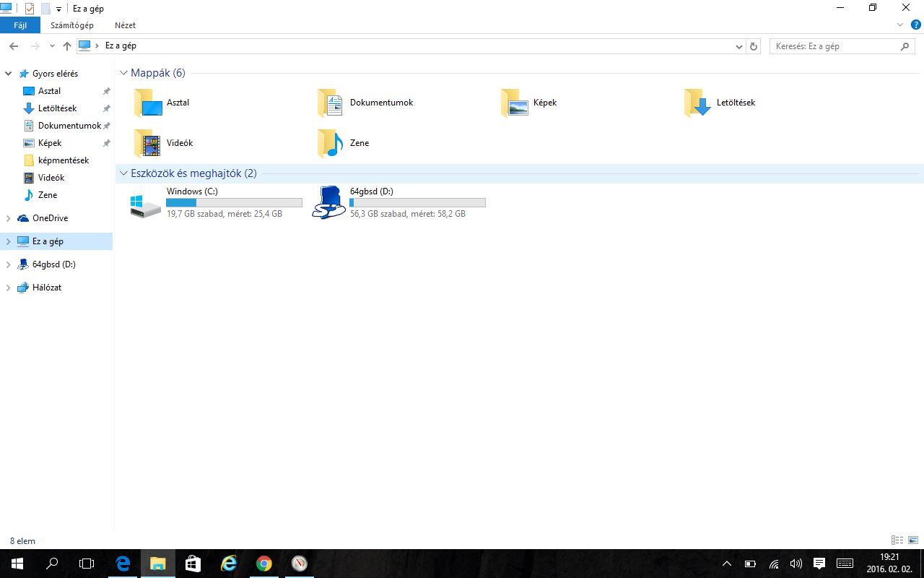Viewport: 924px width, 578px height.
Task: Open the Windows Start menu
Action: tap(17, 564)
